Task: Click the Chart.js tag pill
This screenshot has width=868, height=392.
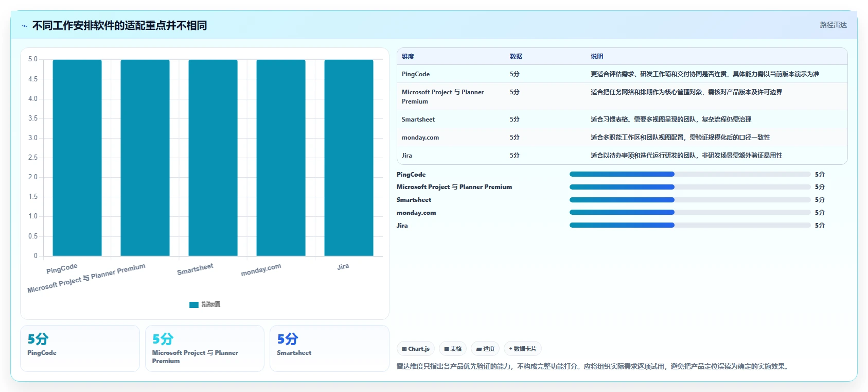Action: 416,349
